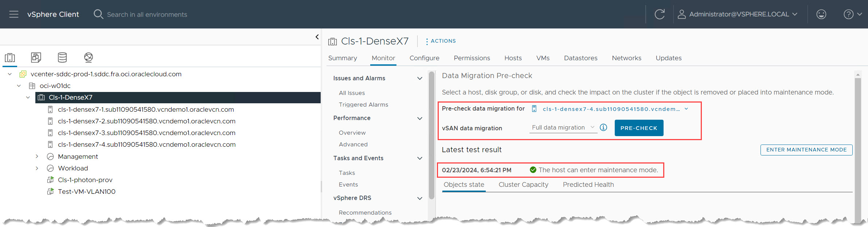This screenshot has height=227, width=868.
Task: Switch to Storage inventory view
Action: (x=62, y=57)
